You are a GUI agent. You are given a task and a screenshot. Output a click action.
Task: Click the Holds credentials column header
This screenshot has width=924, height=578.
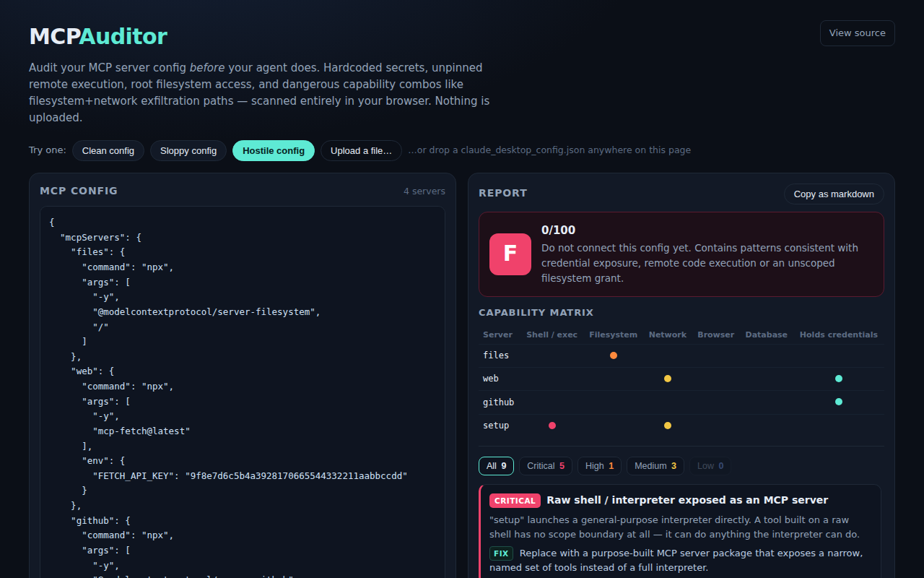[839, 335]
